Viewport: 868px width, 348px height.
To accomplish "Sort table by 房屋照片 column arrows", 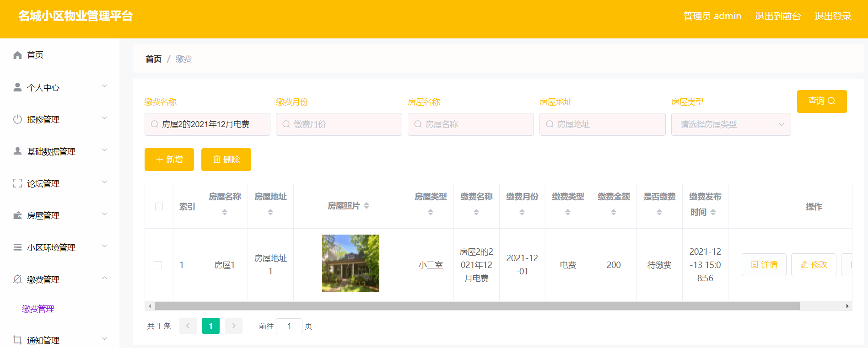I will click(367, 206).
